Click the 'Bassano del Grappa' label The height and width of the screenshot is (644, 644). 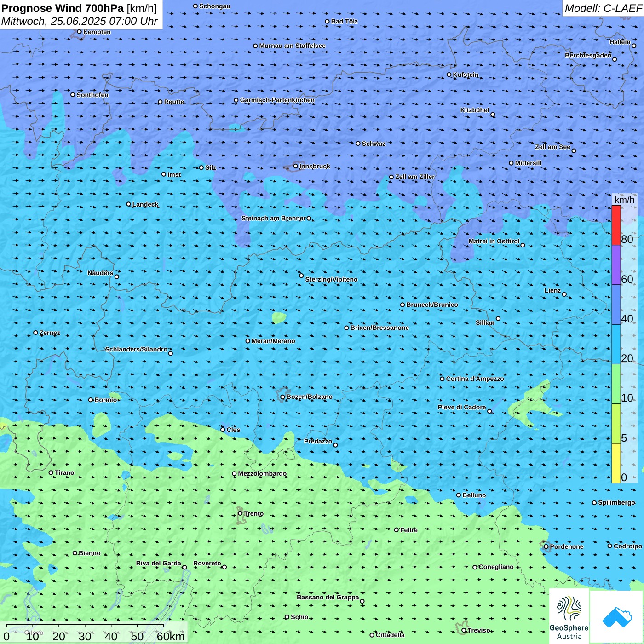point(328,597)
